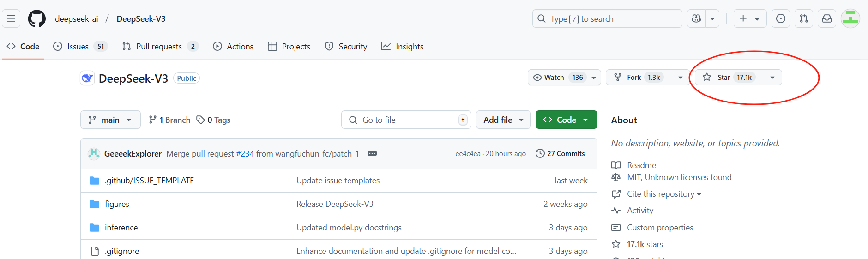Switch to the Pull requests tab

pyautogui.click(x=160, y=47)
